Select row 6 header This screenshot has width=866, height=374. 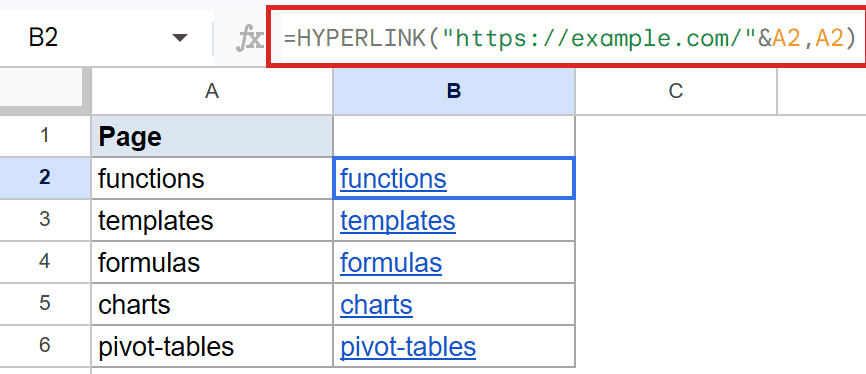pos(45,346)
